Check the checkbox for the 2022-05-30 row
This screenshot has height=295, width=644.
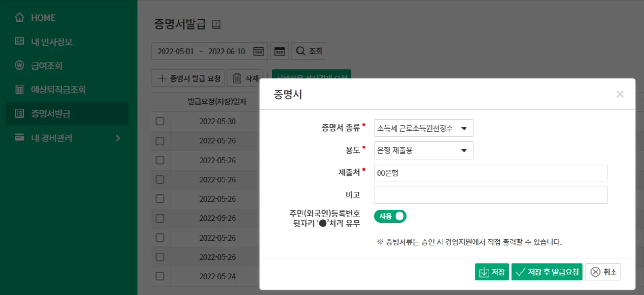tap(160, 121)
